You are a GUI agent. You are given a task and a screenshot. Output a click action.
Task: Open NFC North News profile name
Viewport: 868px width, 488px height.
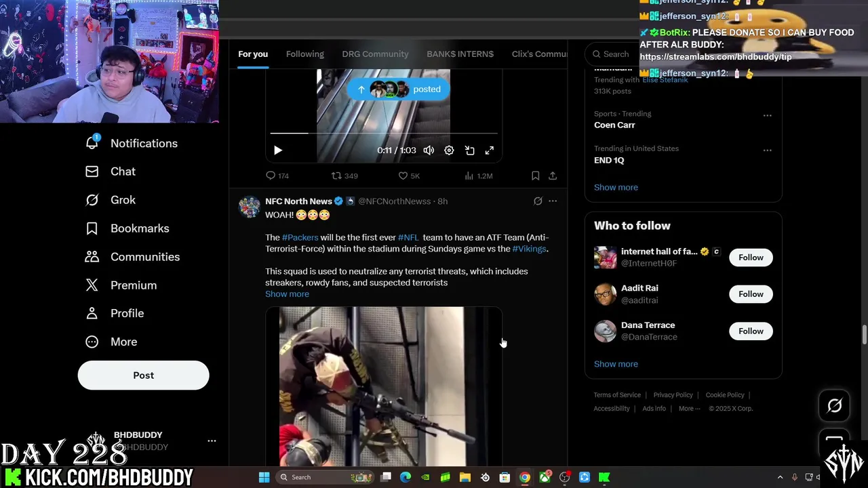point(298,201)
